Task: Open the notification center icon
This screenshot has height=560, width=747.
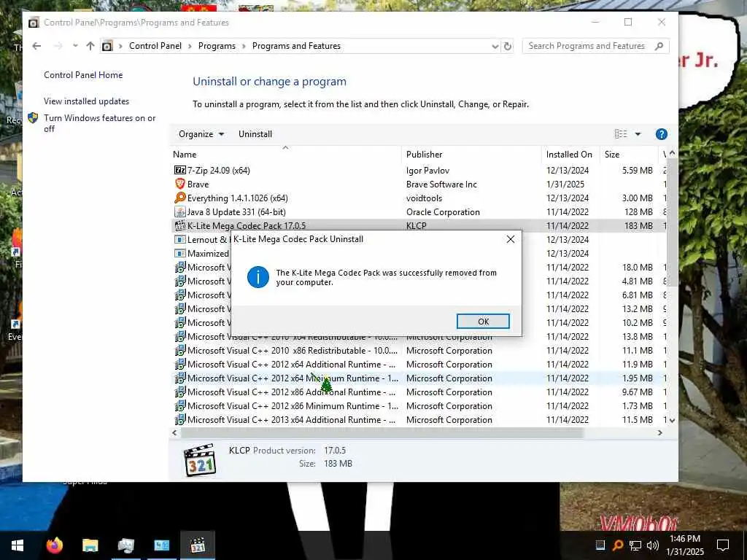Action: click(x=723, y=545)
